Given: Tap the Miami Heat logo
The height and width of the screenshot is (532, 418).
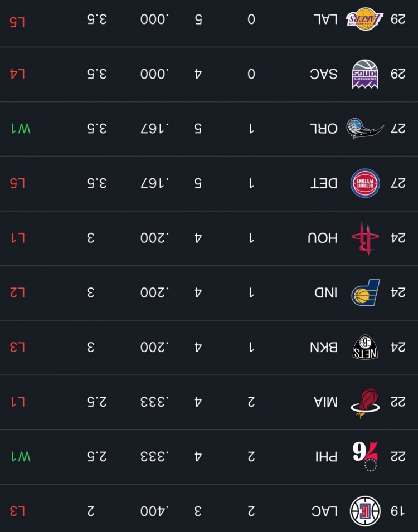Looking at the screenshot, I should tap(365, 403).
